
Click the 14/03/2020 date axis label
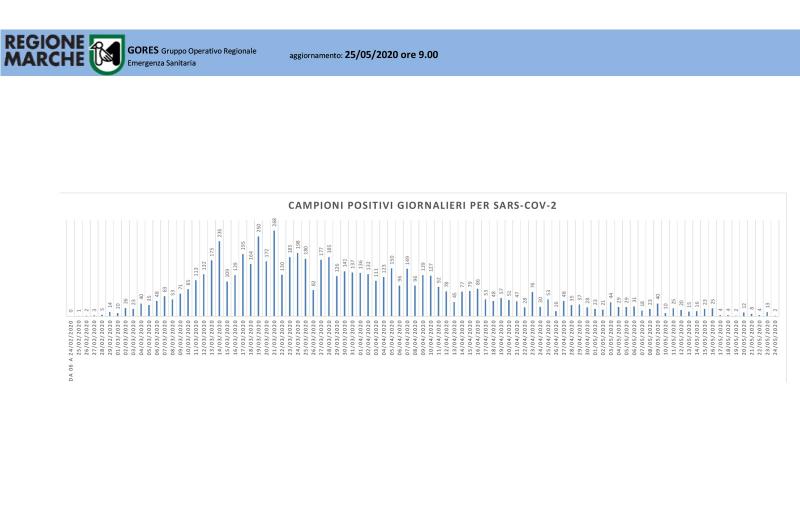(219, 337)
